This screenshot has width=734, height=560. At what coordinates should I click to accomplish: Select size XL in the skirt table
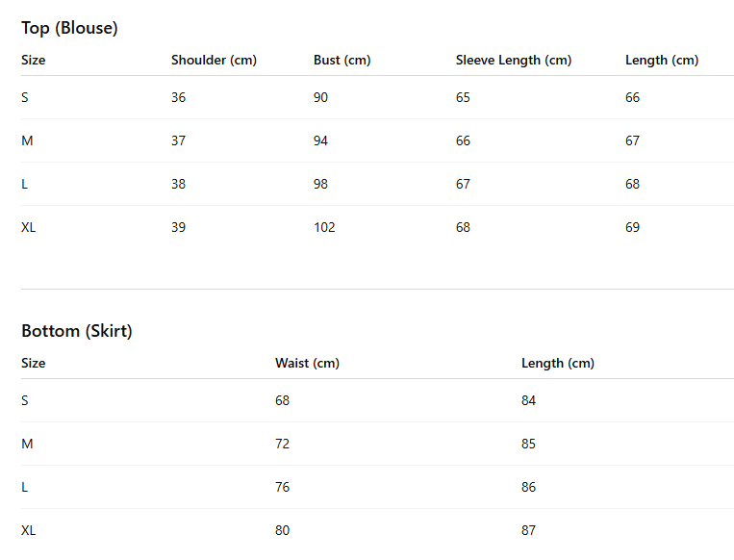[x=29, y=530]
